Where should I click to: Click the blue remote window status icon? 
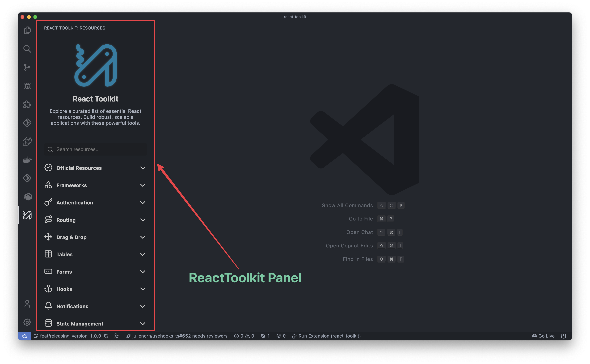pos(25,336)
